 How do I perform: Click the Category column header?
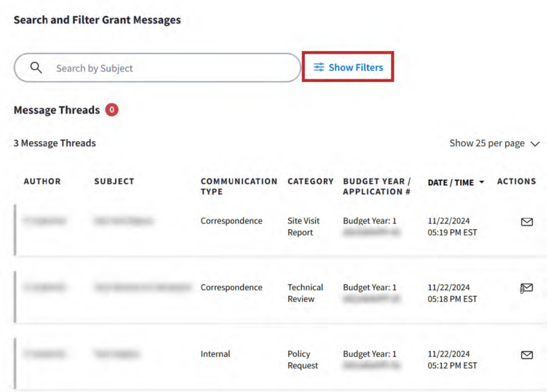click(310, 182)
